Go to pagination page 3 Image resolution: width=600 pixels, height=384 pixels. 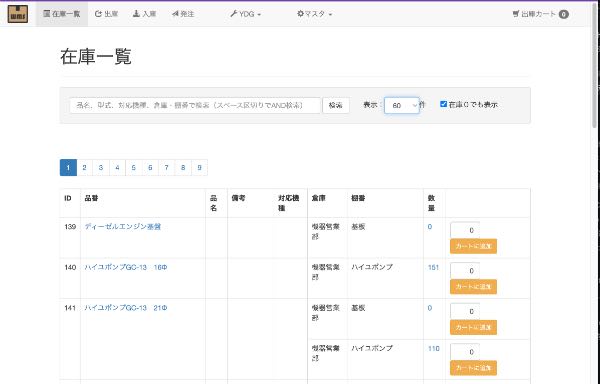[101, 168]
